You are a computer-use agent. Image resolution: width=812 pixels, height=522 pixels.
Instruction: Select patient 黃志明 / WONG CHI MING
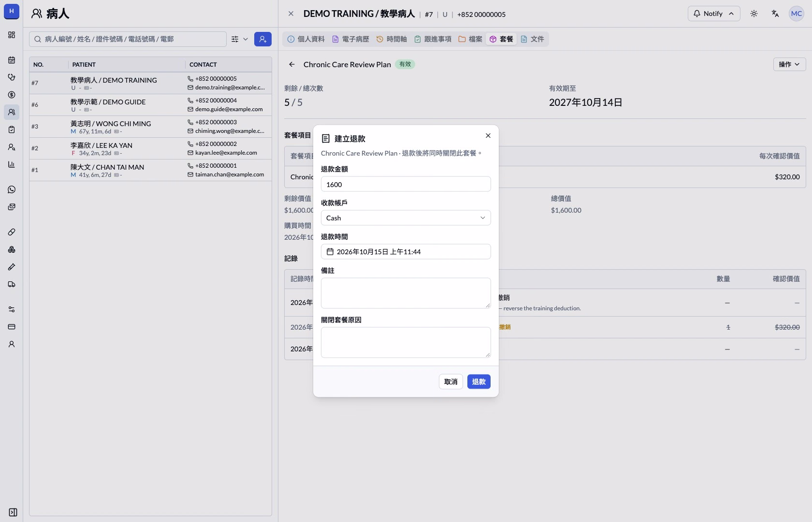tap(150, 127)
